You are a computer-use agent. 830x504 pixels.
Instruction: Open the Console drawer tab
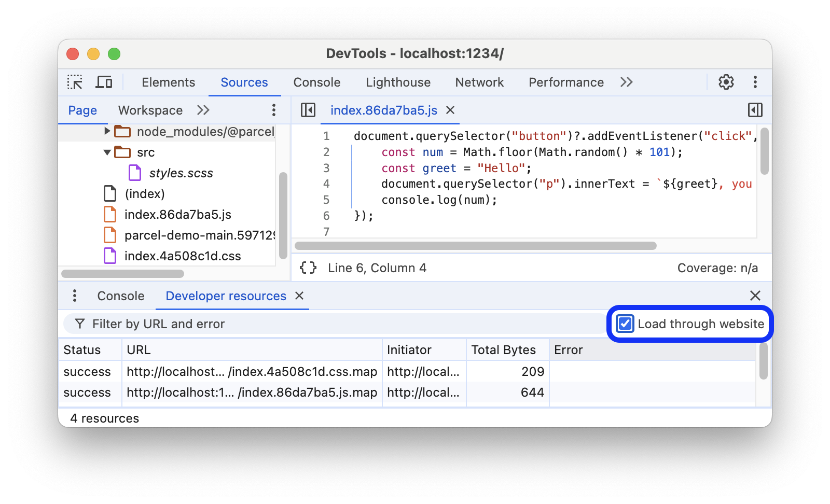pyautogui.click(x=120, y=296)
